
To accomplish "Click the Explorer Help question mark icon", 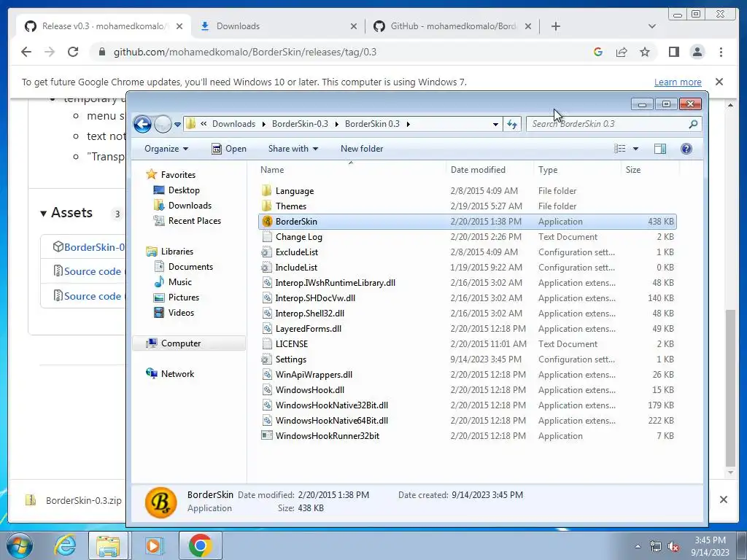I will [686, 149].
